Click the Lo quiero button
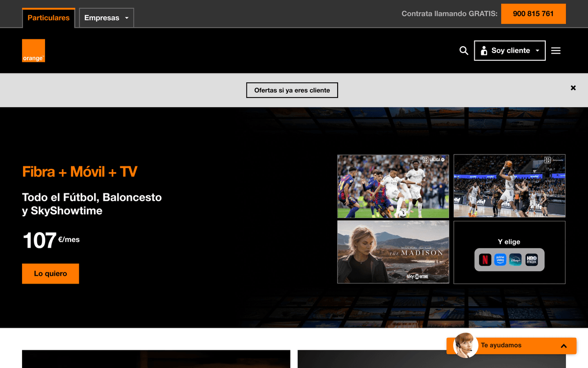Screen dimensions: 588x368 [50, 274]
